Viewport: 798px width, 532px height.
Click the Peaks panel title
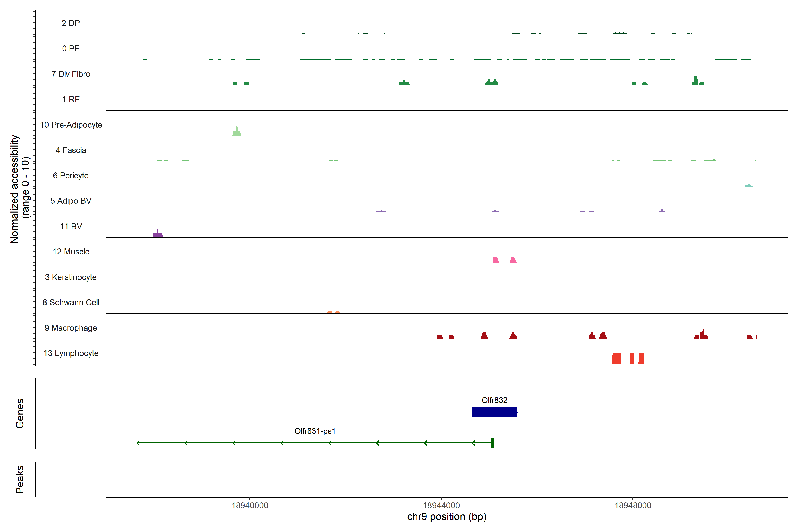(20, 479)
